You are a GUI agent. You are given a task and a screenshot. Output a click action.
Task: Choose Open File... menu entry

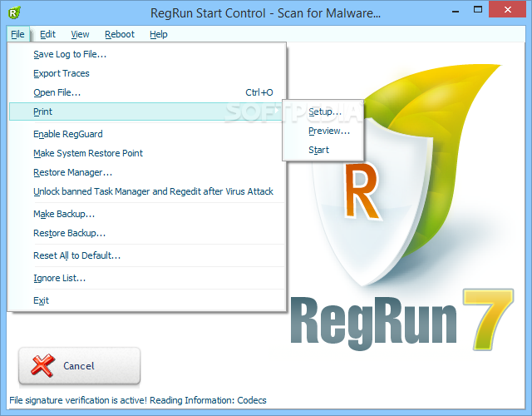point(146,92)
